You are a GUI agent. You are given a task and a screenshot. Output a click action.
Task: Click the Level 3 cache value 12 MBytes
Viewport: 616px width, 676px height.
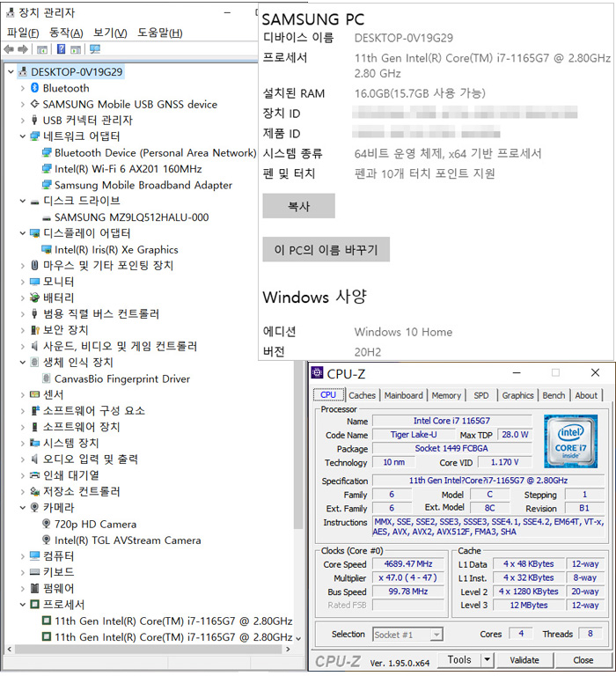tap(529, 606)
